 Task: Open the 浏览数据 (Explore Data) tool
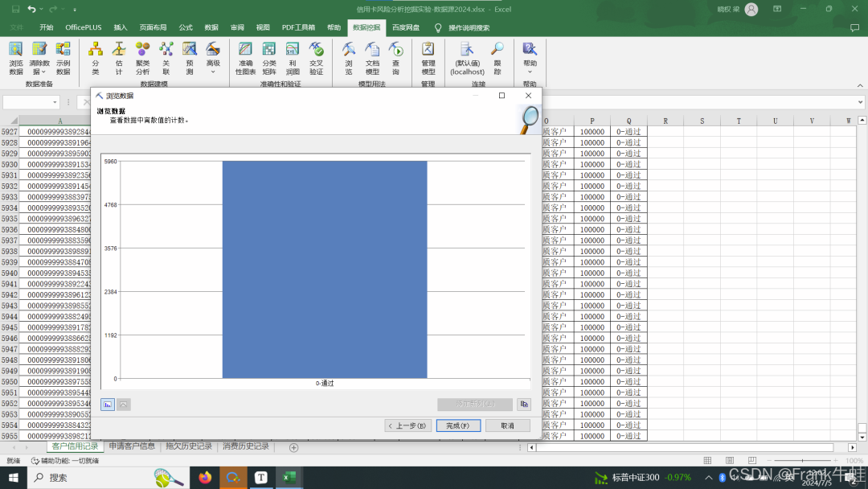point(16,57)
